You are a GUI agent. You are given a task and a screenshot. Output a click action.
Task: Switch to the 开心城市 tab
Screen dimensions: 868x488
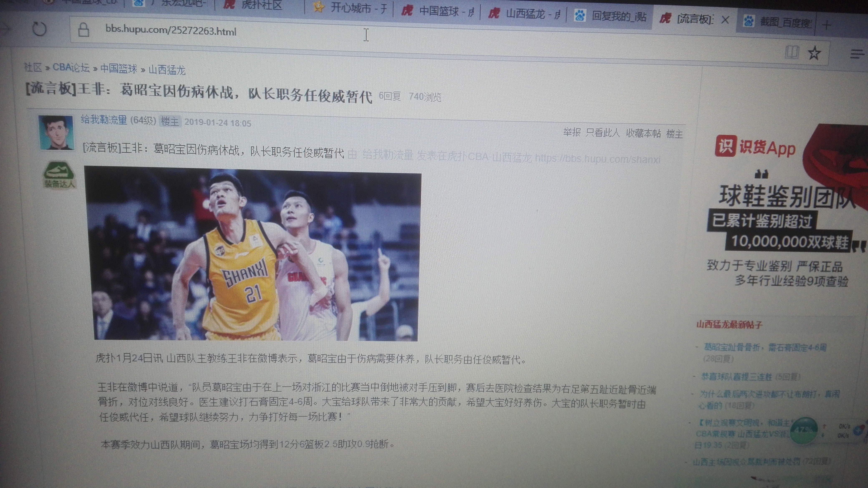pyautogui.click(x=351, y=8)
